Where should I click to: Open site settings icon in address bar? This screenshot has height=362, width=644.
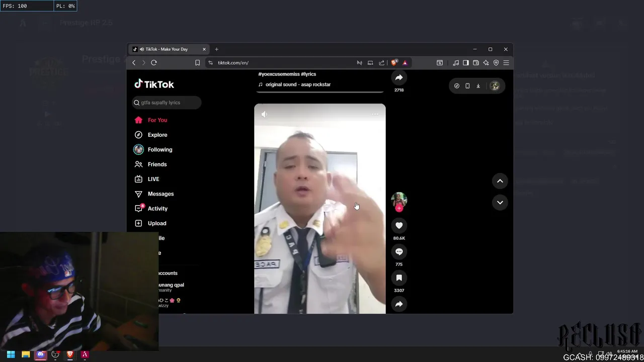point(210,63)
